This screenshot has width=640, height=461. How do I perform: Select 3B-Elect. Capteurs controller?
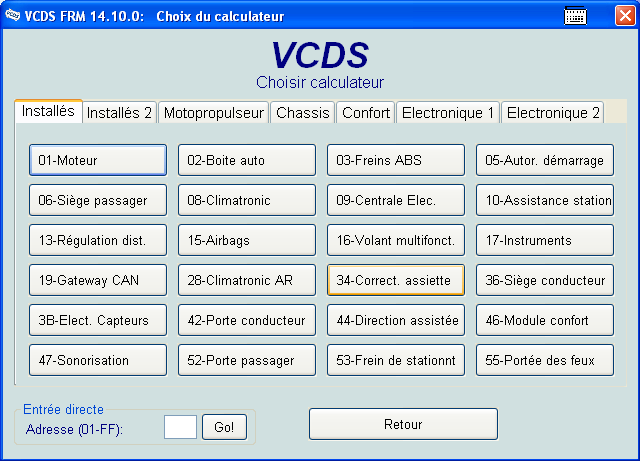[98, 320]
